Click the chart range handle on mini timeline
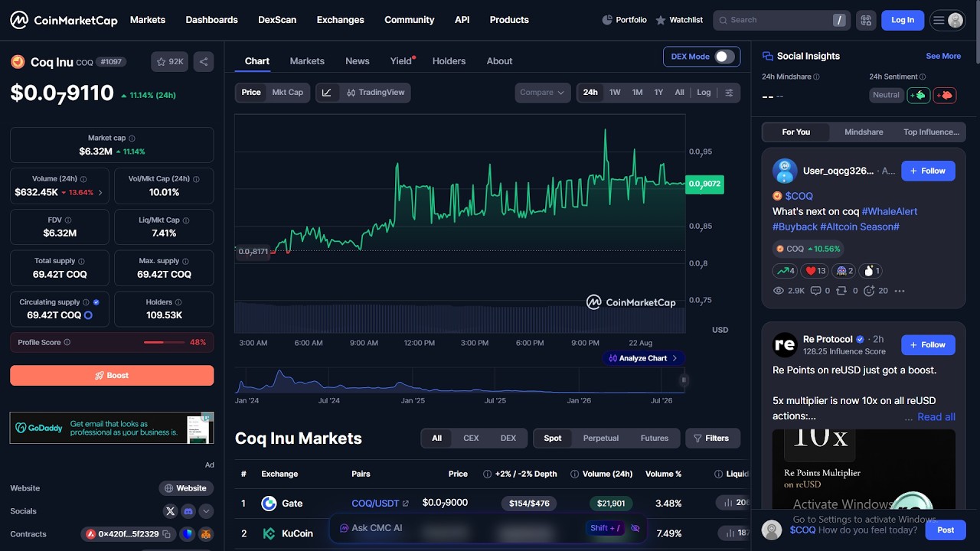The height and width of the screenshot is (551, 980). (684, 380)
